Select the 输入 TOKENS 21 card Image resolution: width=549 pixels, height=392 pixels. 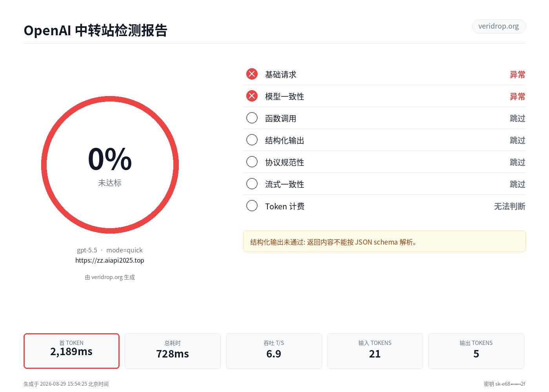click(375, 351)
